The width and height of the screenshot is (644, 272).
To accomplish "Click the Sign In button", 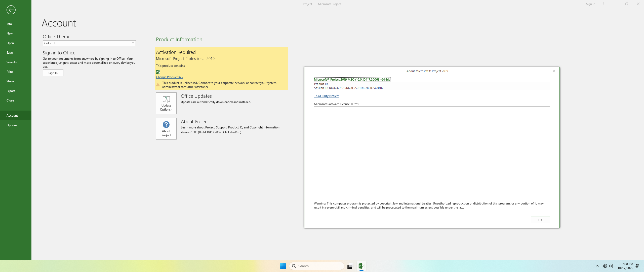I will 53,73.
